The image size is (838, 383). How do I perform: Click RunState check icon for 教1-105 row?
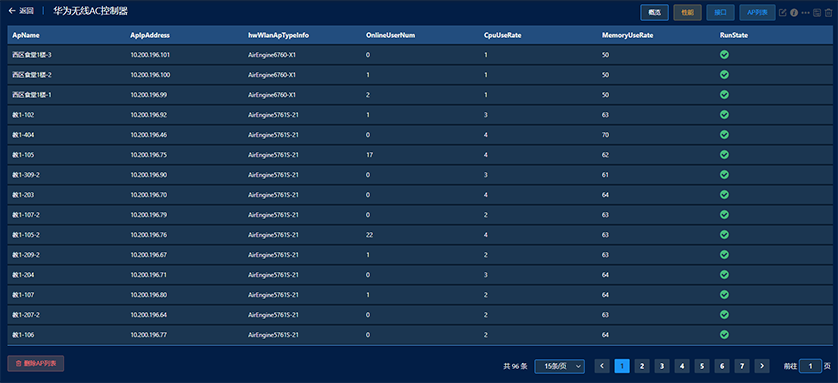tap(724, 154)
